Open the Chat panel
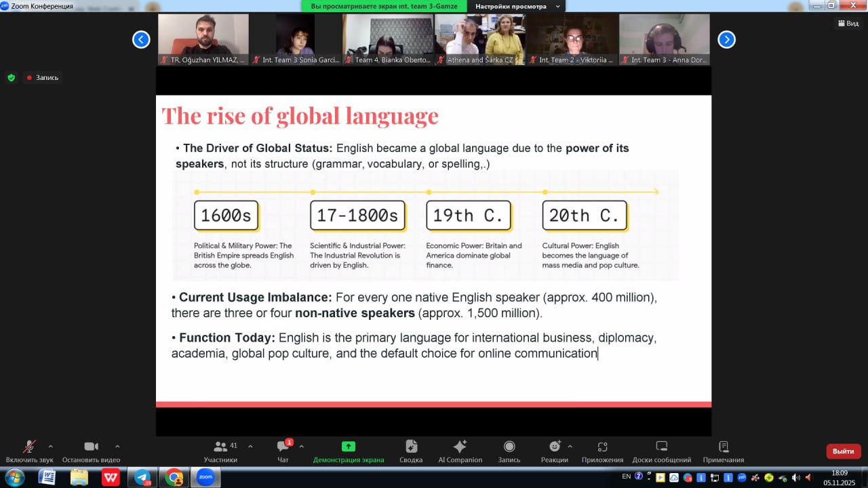This screenshot has height=488, width=868. pos(283,447)
